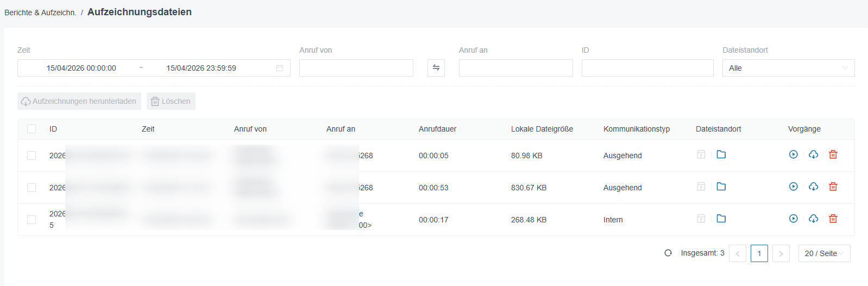Download the 268.48 KB recording
The height and width of the screenshot is (286, 868).
click(813, 219)
